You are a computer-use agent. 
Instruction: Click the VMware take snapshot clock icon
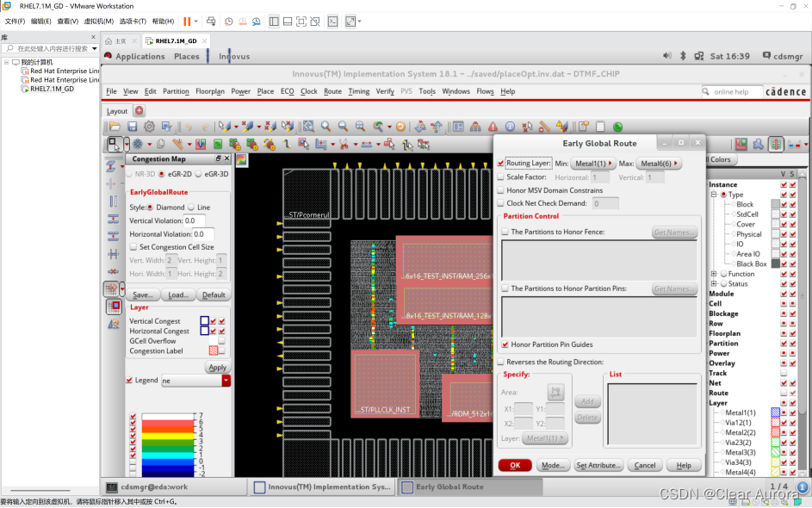pos(228,22)
